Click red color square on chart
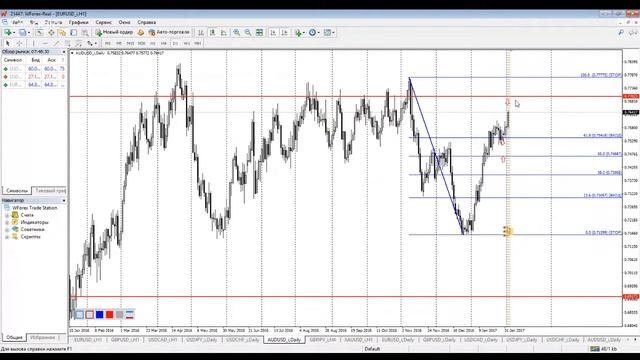The height and width of the screenshot is (360, 640). pos(109,314)
